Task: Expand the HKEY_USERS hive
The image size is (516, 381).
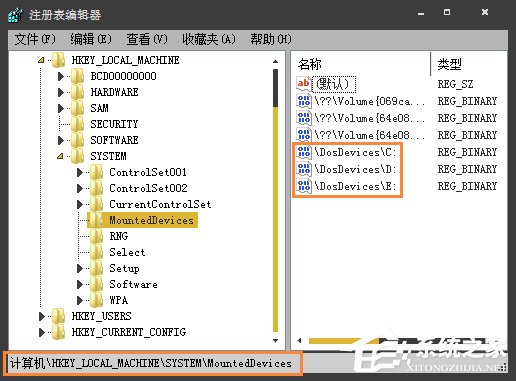Action: click(42, 316)
